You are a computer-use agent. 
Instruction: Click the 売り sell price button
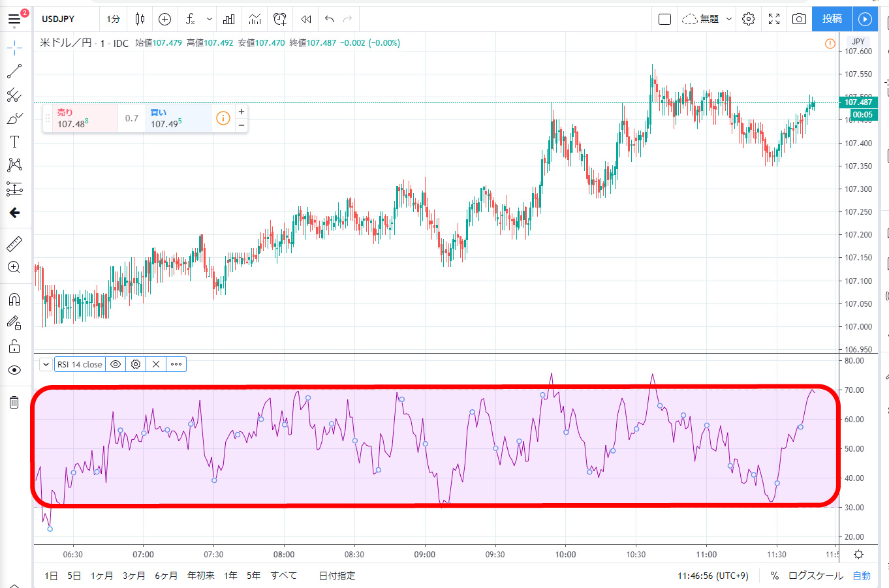86,119
